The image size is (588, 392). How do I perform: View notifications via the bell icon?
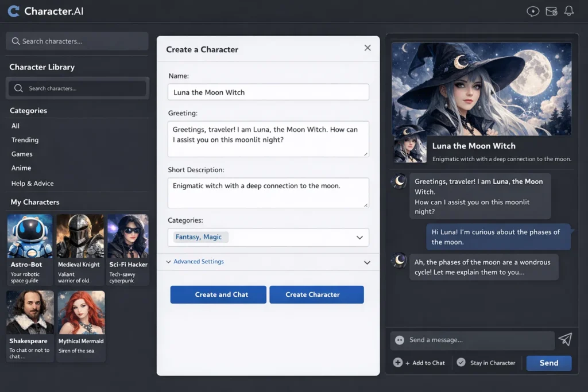(x=570, y=11)
